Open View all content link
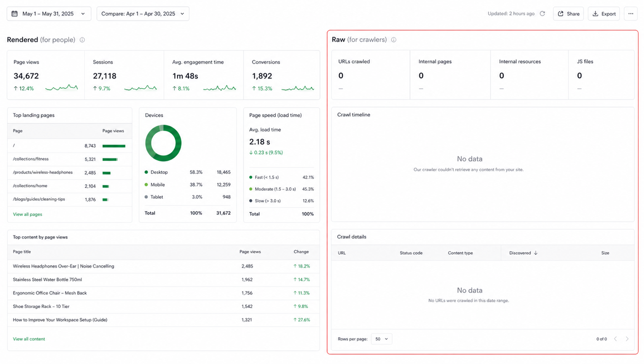This screenshot has width=644, height=364. 29,339
